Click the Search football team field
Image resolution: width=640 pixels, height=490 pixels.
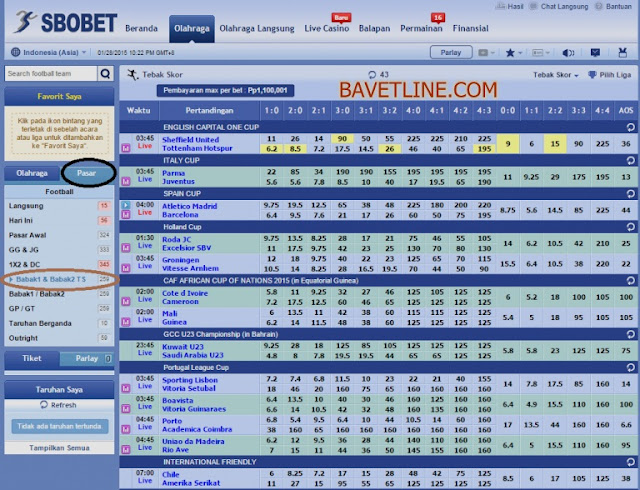tap(51, 74)
